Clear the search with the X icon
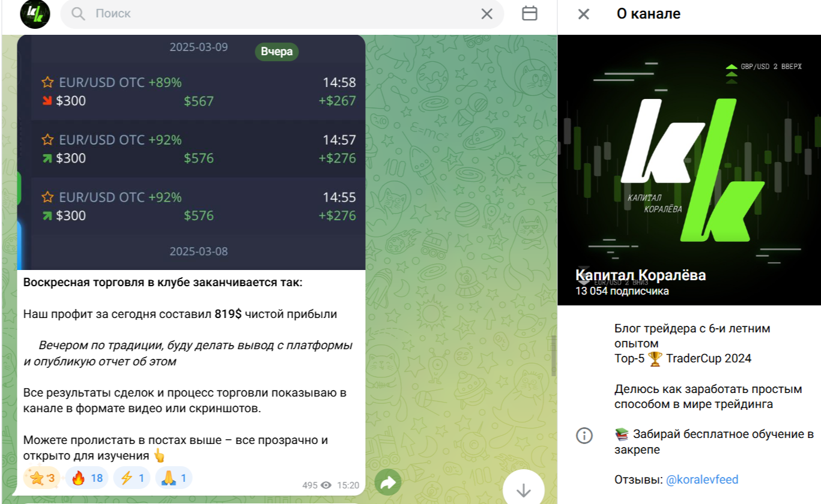Image resolution: width=821 pixels, height=504 pixels. point(486,13)
